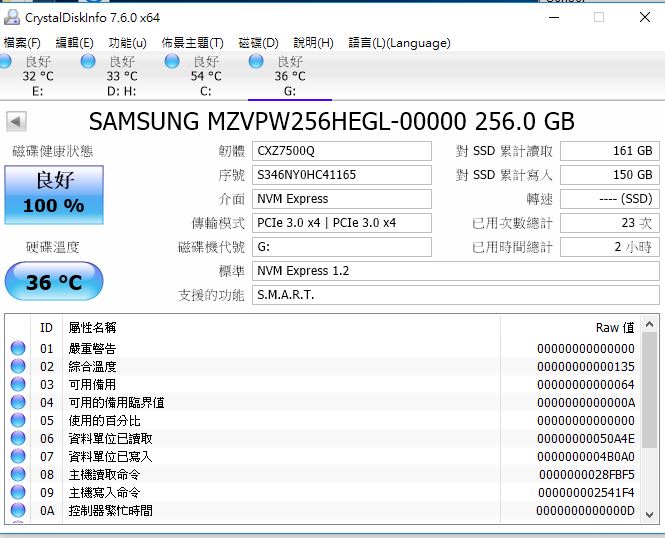Click the status orb for attribute 02 綜合溫度
The height and width of the screenshot is (538, 665).
click(x=18, y=366)
